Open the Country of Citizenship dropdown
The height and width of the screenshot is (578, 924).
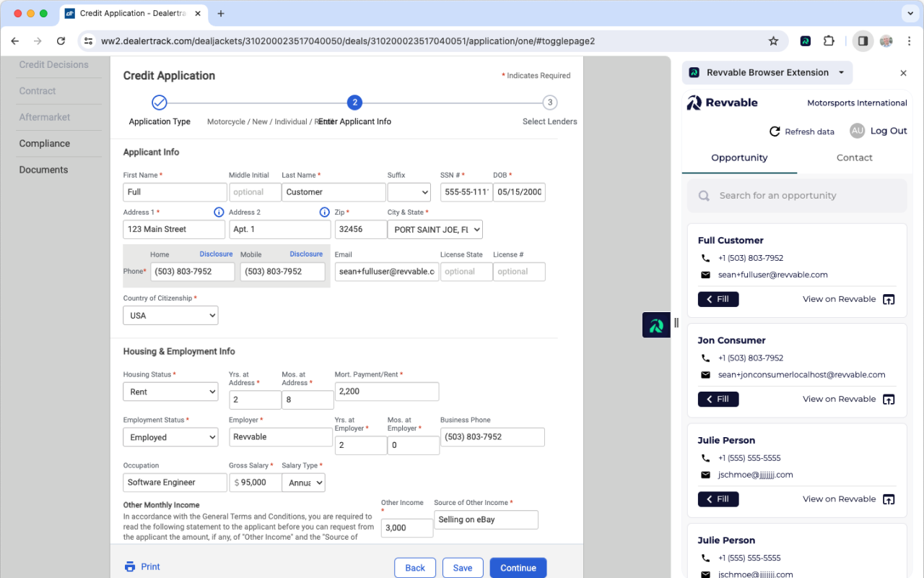170,315
